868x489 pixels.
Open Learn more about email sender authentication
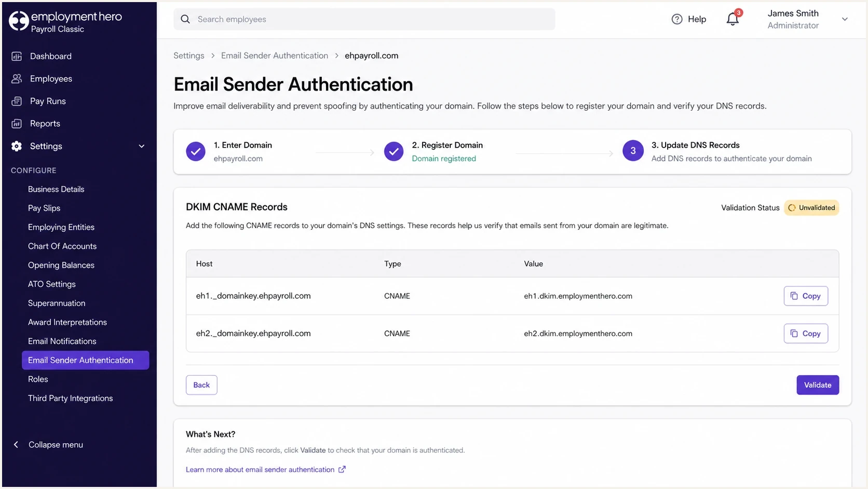pyautogui.click(x=260, y=469)
